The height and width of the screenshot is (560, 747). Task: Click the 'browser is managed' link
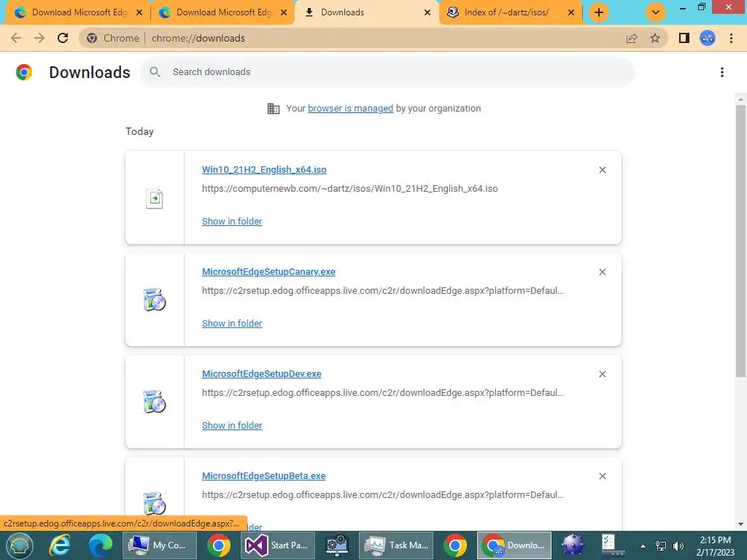point(350,109)
